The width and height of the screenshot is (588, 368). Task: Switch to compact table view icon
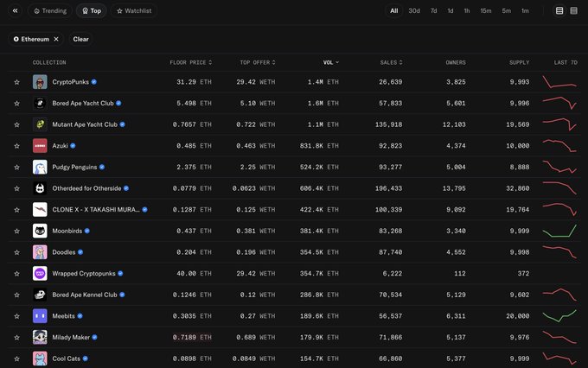pos(574,11)
